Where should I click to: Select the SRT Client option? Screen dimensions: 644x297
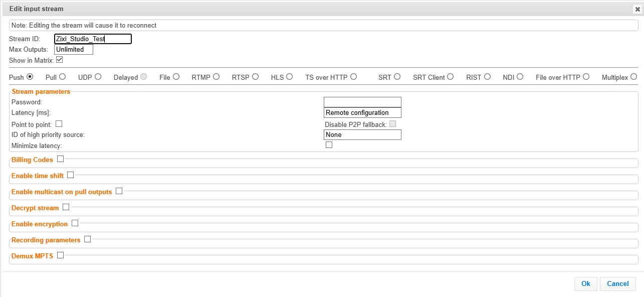[450, 77]
